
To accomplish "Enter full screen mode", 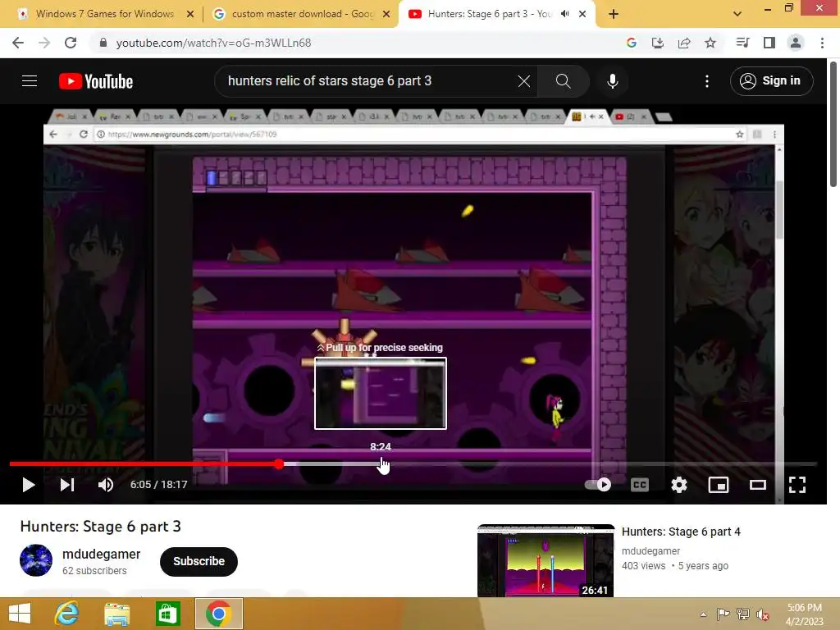I will [797, 485].
